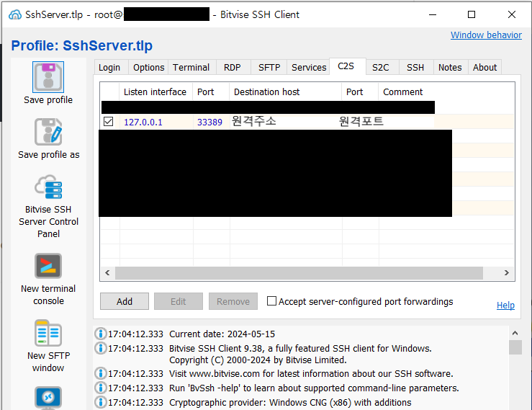Click the Remove button

[233, 301]
